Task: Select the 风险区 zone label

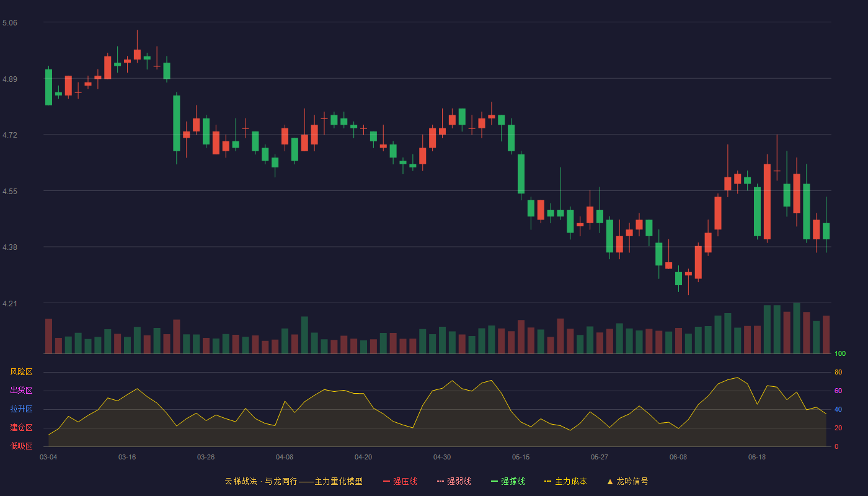Action: pyautogui.click(x=21, y=372)
